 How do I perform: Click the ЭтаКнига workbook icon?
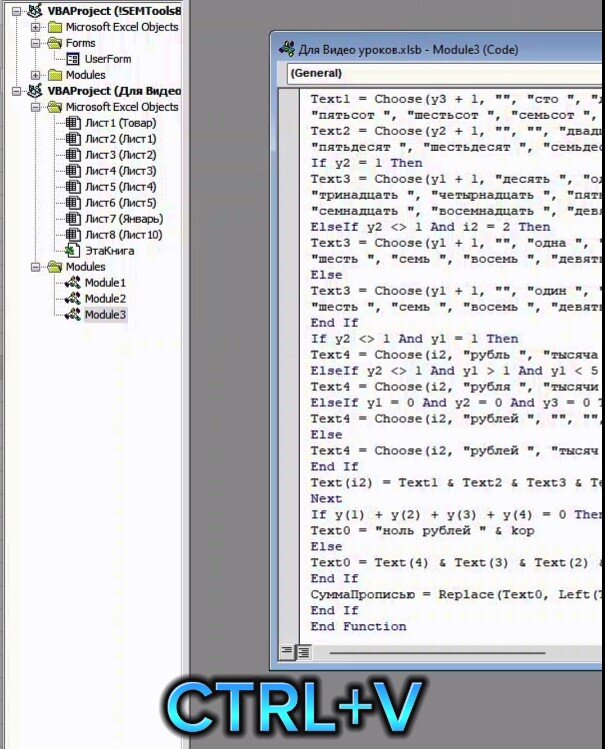point(73,251)
